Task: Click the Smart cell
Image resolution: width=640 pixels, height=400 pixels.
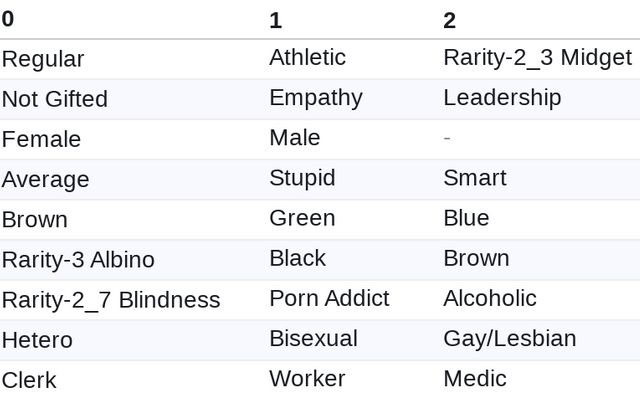Action: tap(475, 178)
